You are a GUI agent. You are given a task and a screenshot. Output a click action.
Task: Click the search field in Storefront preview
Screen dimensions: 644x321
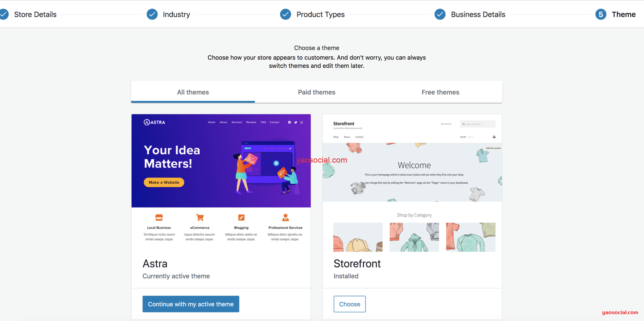(x=478, y=124)
